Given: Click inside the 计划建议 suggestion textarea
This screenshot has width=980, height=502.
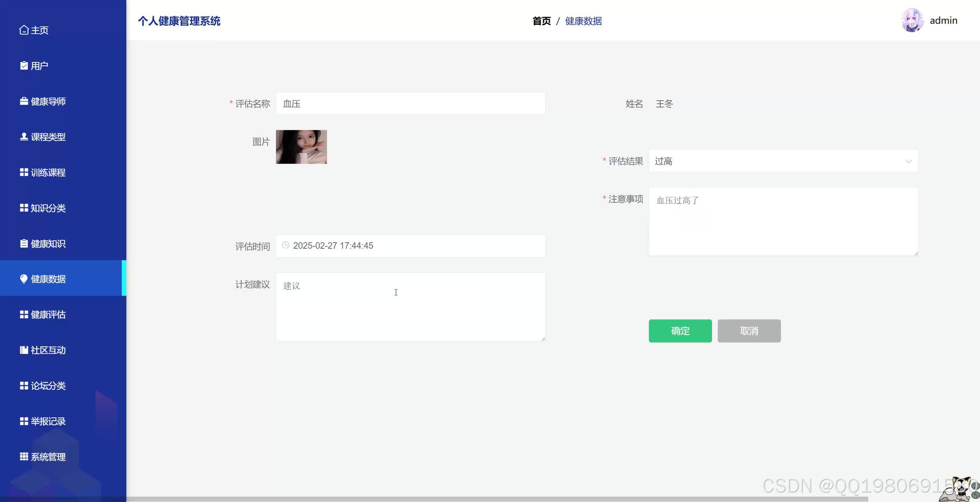Looking at the screenshot, I should click(410, 306).
